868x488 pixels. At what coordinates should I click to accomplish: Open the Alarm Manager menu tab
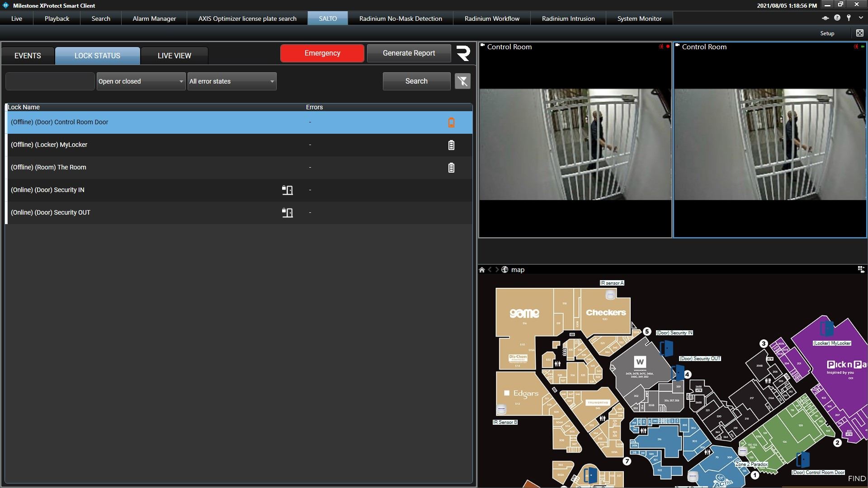[x=154, y=19]
